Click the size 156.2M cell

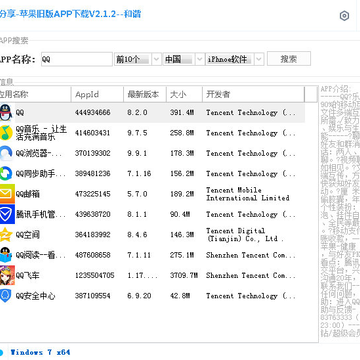182,174
